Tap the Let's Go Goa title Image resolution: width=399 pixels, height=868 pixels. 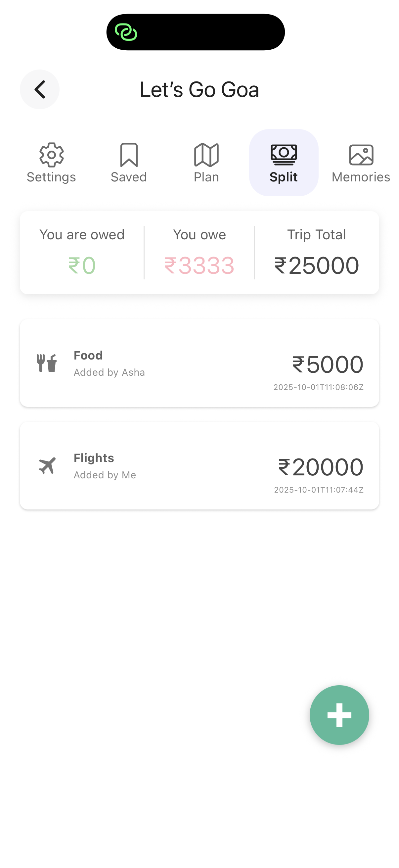click(x=199, y=90)
